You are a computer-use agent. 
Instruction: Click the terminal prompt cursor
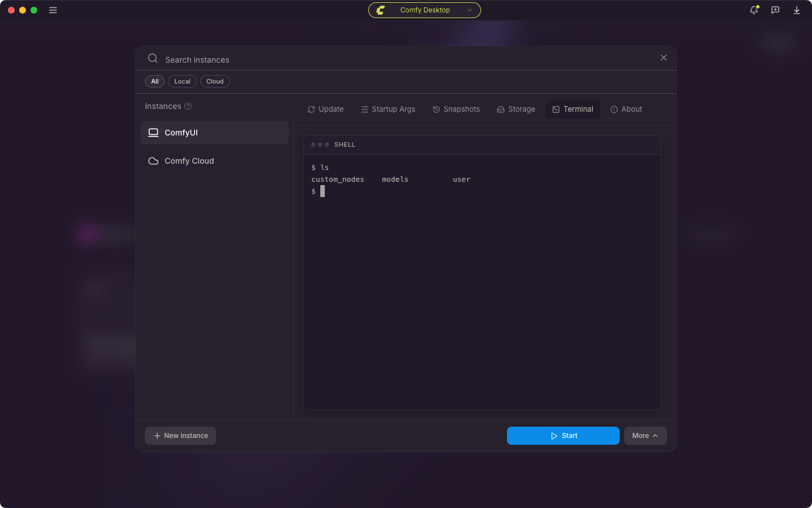point(323,191)
